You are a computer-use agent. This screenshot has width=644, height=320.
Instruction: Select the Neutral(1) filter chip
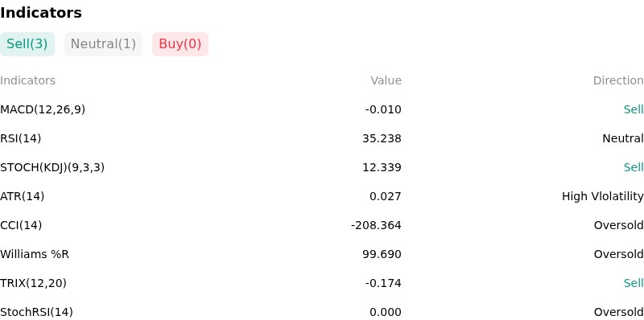coord(103,44)
